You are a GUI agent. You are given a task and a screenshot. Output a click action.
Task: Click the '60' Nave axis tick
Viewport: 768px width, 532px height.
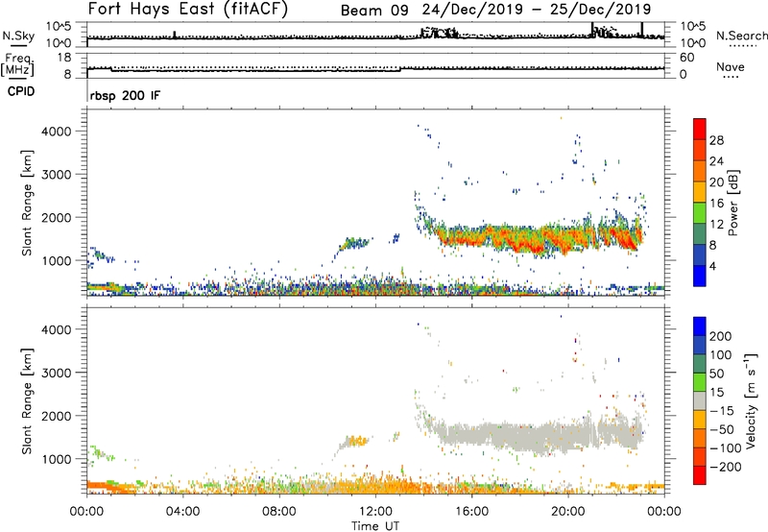[x=686, y=58]
